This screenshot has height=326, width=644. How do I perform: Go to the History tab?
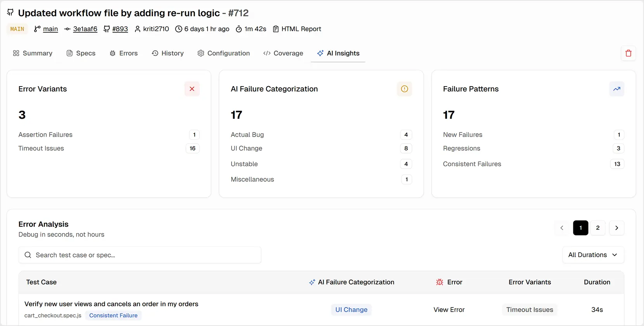coord(168,53)
